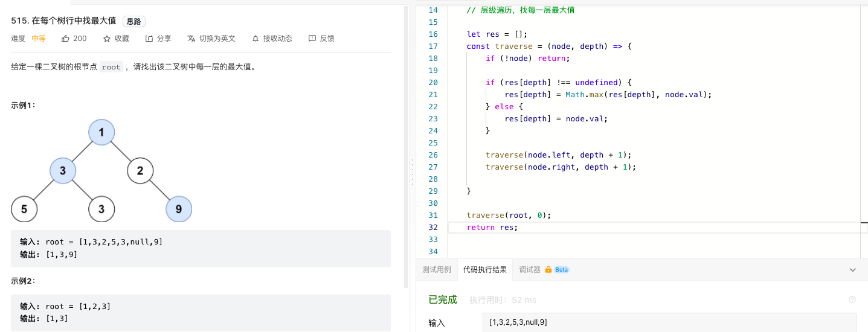Screen dimensions: 868x332
Task: Click the 难度 label
Action: coord(18,39)
